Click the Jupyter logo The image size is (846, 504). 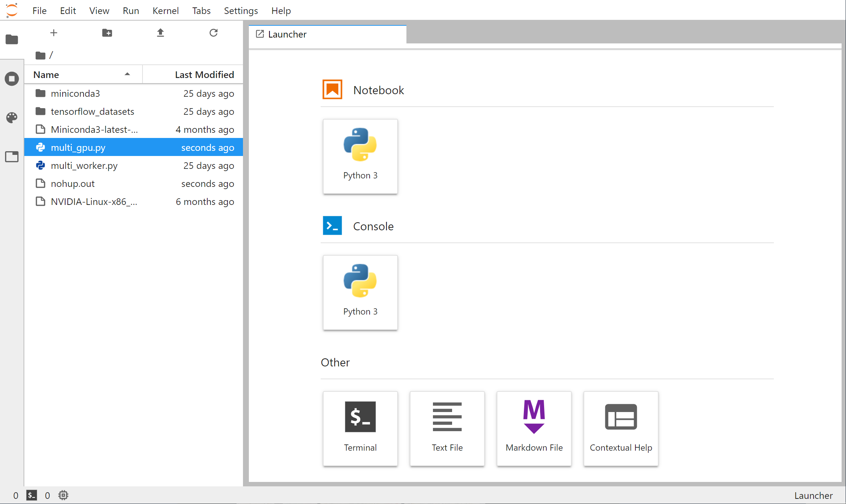(12, 10)
